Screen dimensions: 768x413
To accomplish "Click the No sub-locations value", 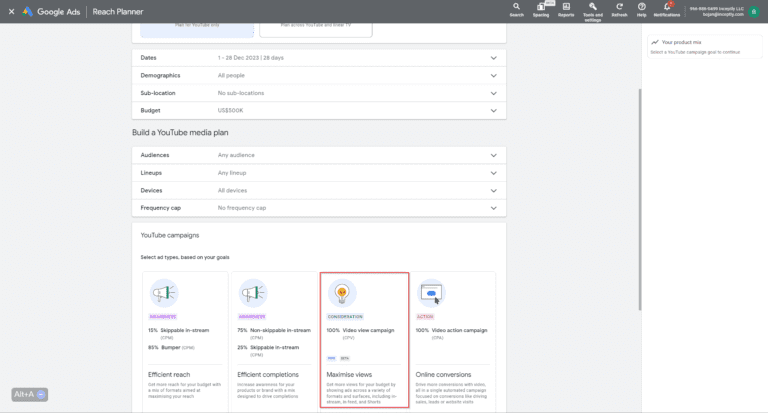I will (241, 93).
